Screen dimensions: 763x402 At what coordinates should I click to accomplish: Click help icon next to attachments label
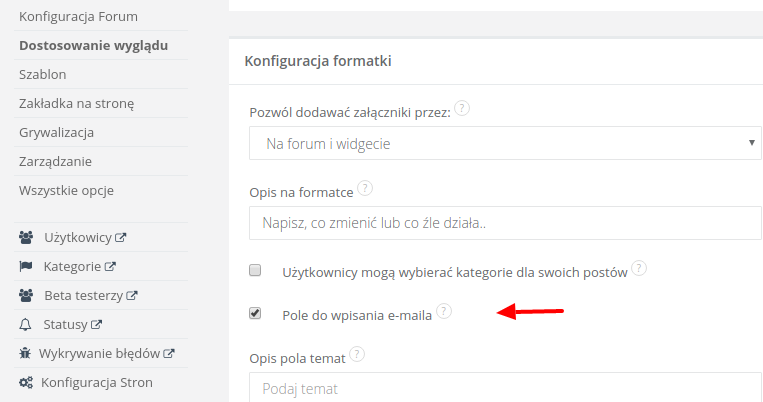pos(463,110)
